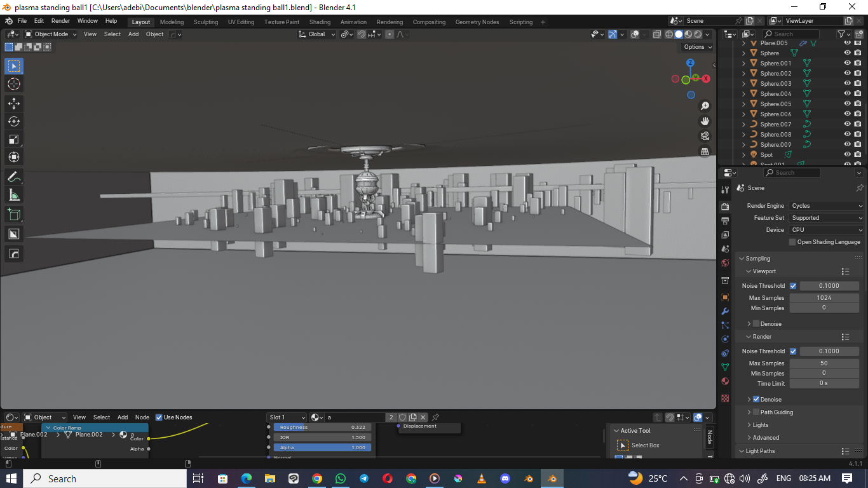The width and height of the screenshot is (868, 488).
Task: Open the Object properties tab
Action: (x=725, y=297)
